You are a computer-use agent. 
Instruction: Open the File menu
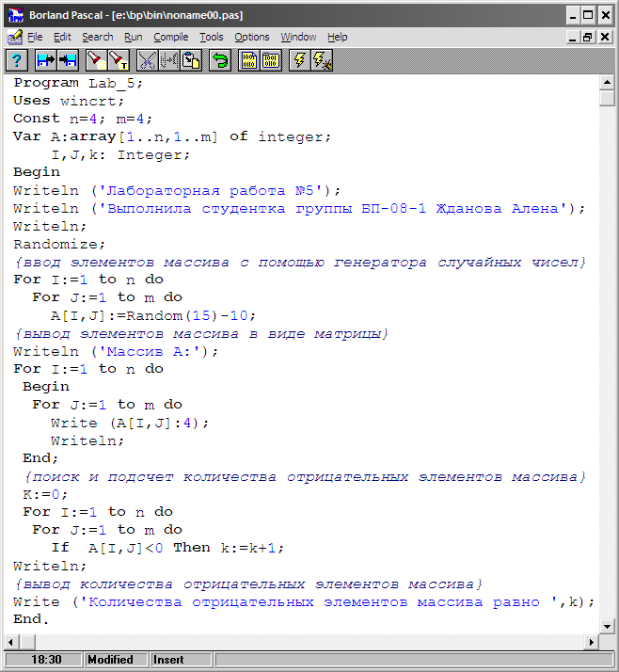(35, 38)
